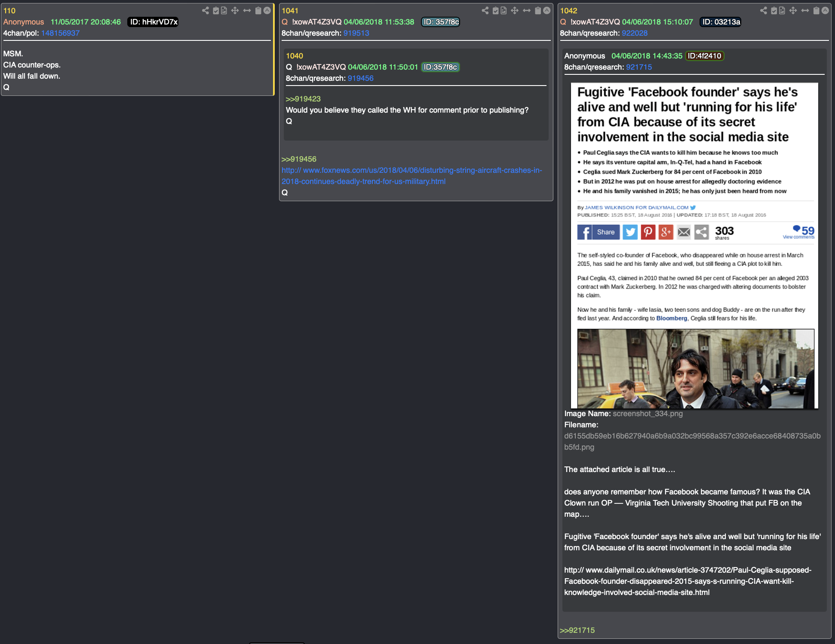
Task: Click the clipboard-check icon on post 110
Action: 216,10
